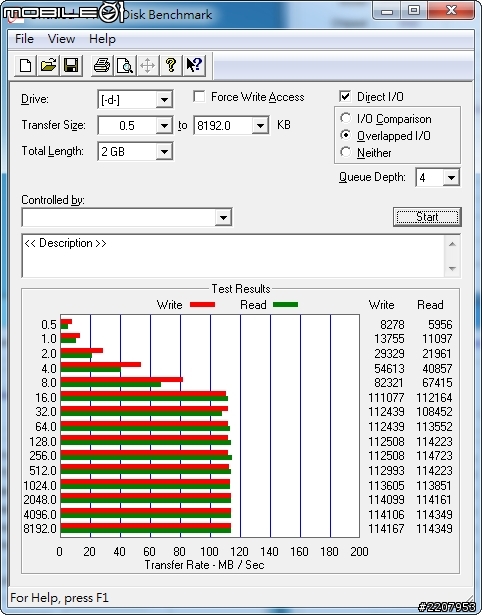The width and height of the screenshot is (482, 615).
Task: Activate the context help arrow-question icon
Action: pyautogui.click(x=194, y=65)
